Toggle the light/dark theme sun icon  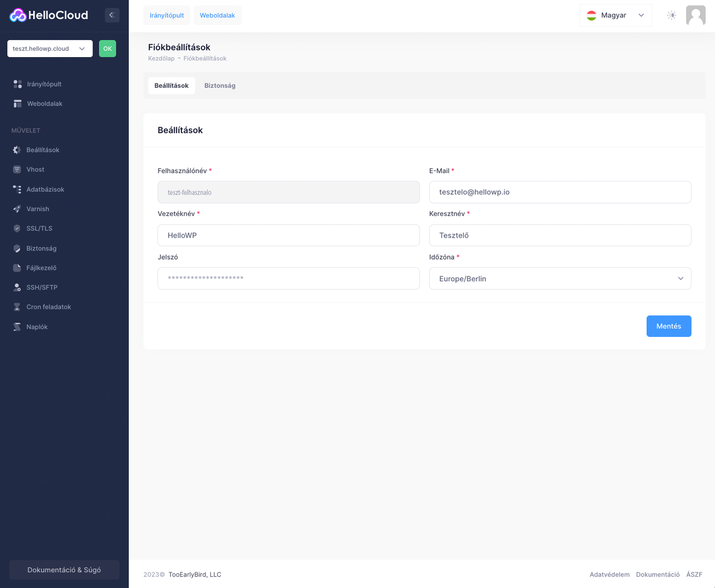coord(671,15)
